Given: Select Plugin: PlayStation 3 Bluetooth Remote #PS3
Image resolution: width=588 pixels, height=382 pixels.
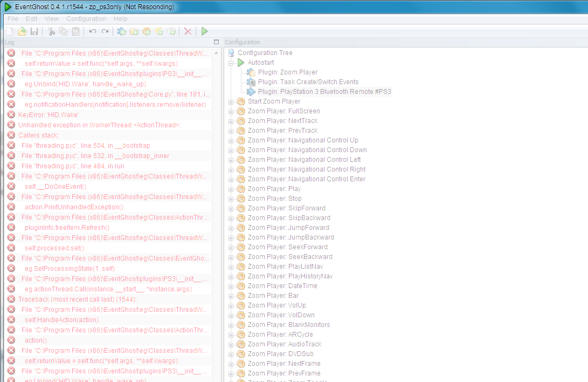Looking at the screenshot, I should tap(324, 92).
